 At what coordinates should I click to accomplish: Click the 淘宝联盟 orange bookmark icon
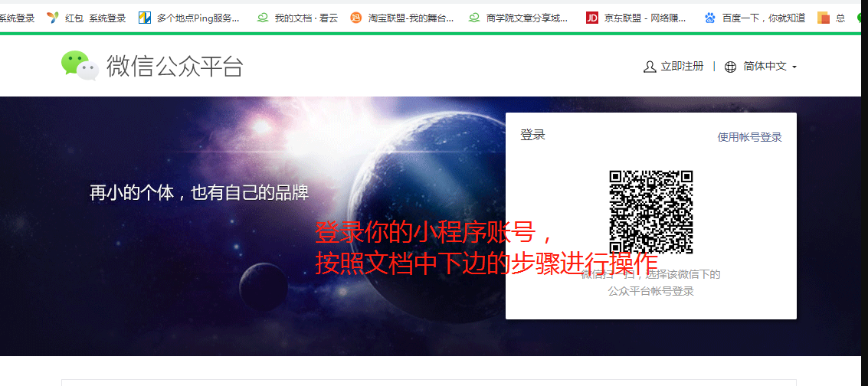356,18
